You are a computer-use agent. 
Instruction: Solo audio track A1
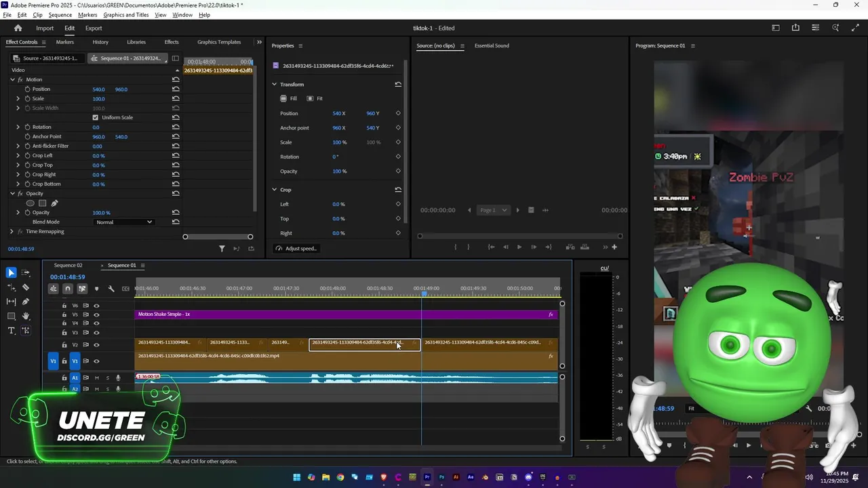click(x=107, y=378)
